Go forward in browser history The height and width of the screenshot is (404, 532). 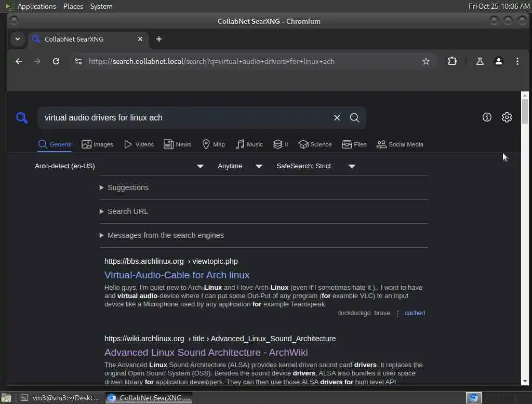tap(37, 61)
